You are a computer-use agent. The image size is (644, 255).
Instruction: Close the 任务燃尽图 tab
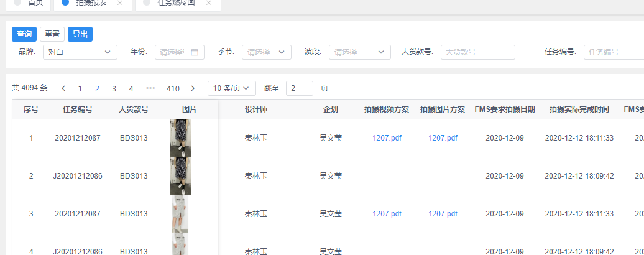point(209,3)
